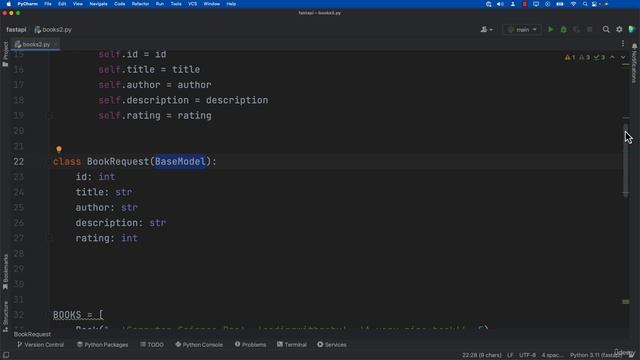
Task: Change line separator LF in status bar
Action: (x=510, y=355)
